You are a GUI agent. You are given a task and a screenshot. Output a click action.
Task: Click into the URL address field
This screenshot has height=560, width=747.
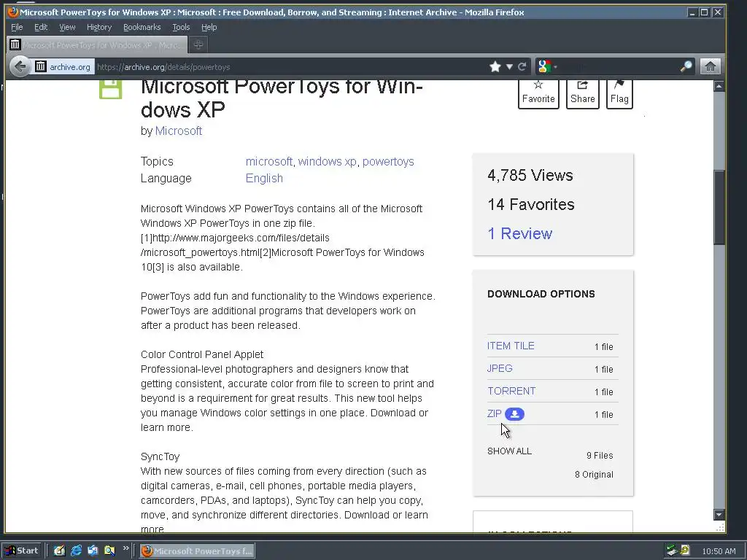point(290,67)
